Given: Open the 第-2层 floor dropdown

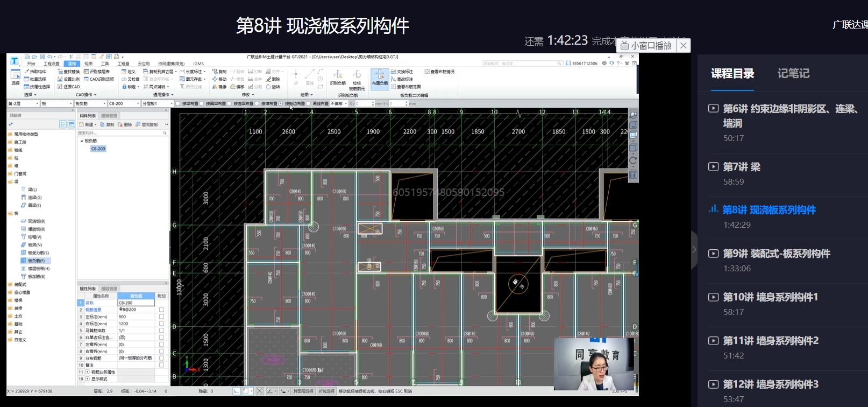Looking at the screenshot, I should click(x=23, y=103).
